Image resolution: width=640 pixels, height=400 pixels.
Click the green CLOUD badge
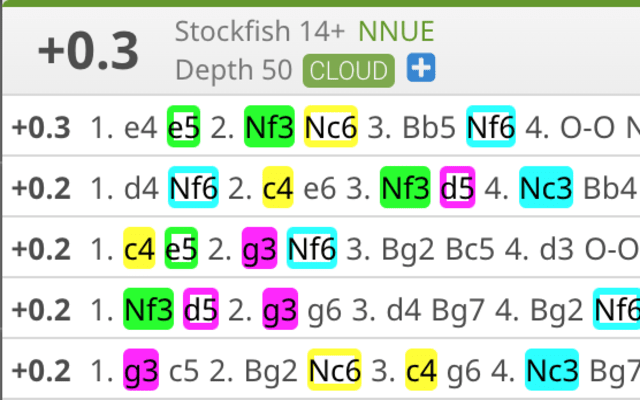(x=348, y=70)
